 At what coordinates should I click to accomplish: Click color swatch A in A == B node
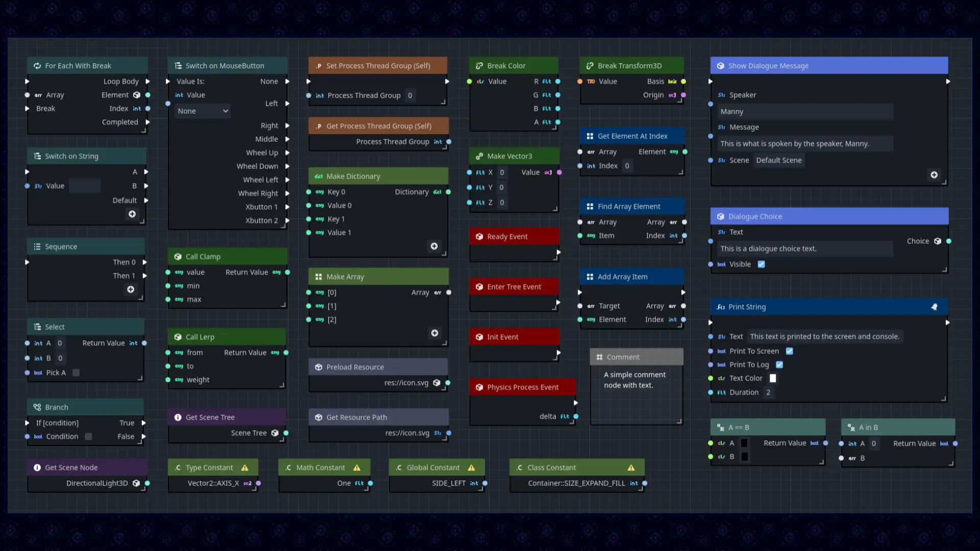point(744,443)
